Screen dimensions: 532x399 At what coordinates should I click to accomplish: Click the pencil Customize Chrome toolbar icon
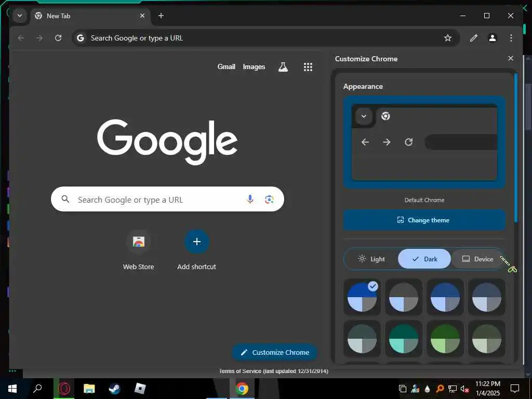click(474, 38)
